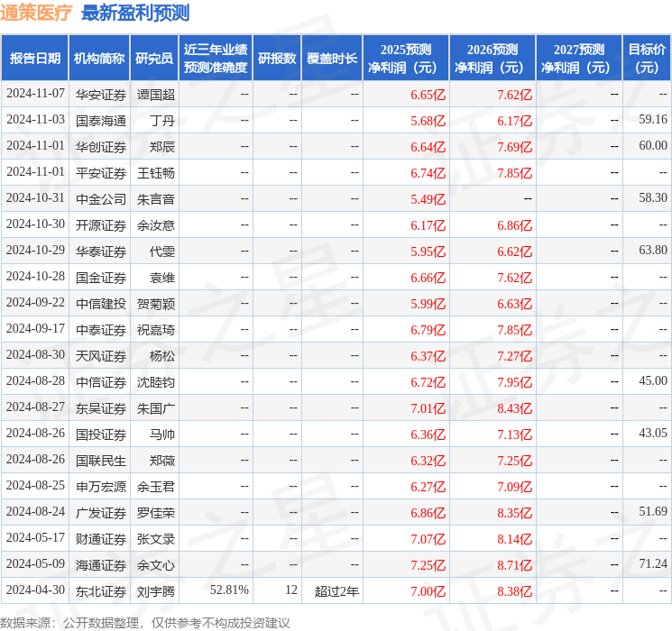Select the date 2024-11-07
Viewport: 672px width, 631px height.
[x=35, y=94]
